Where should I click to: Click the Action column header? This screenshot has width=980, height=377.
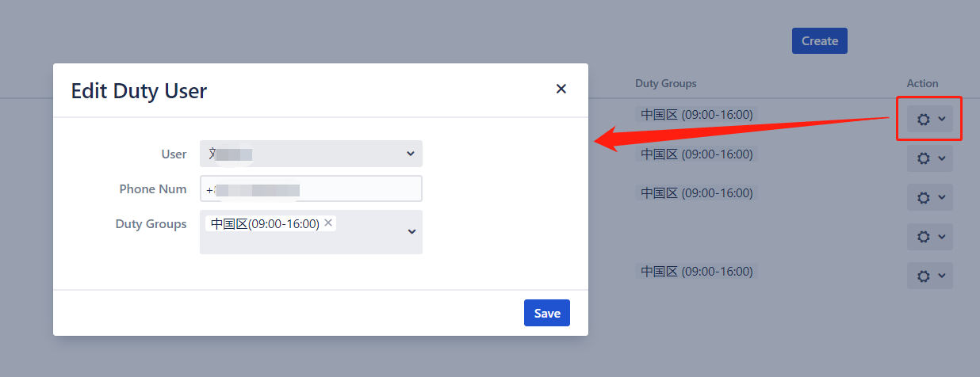point(923,83)
